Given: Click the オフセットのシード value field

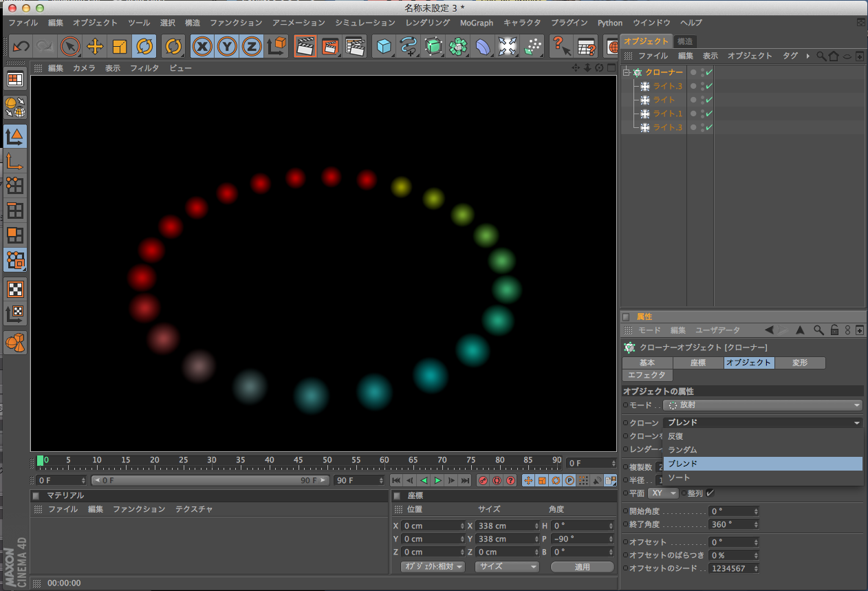Looking at the screenshot, I should 734,568.
